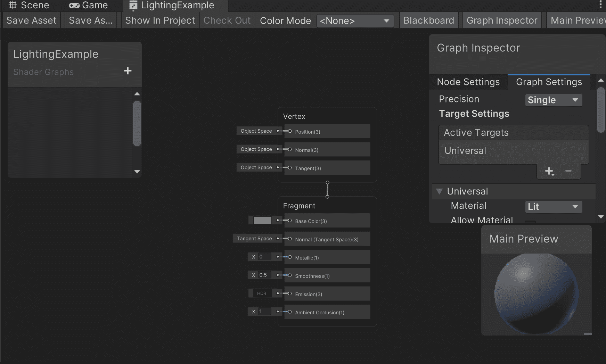The height and width of the screenshot is (364, 606).
Task: Click Graph Inspector scroll down arrow
Action: pyautogui.click(x=601, y=217)
